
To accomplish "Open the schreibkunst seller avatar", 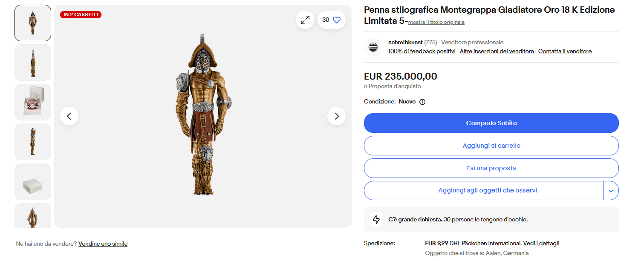I will [x=373, y=47].
